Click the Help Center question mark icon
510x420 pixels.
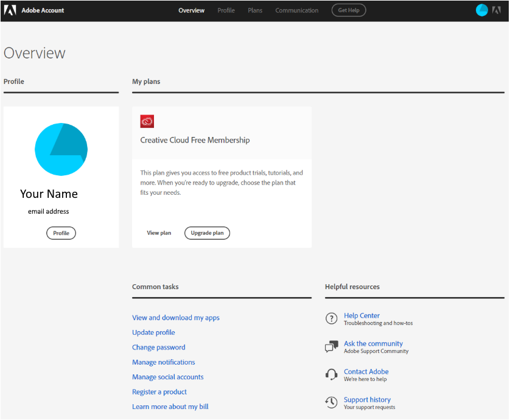click(332, 318)
